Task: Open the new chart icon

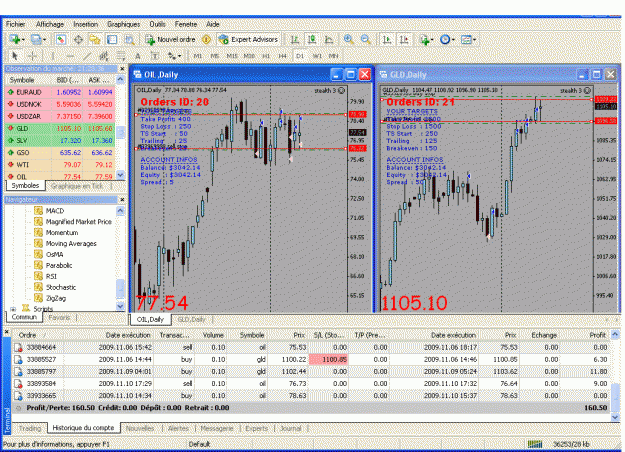Action: (x=16, y=39)
